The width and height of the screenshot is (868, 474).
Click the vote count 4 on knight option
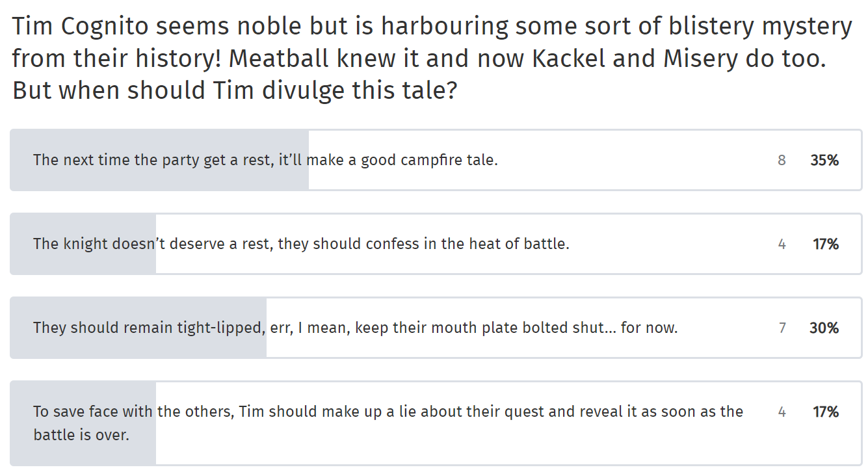(782, 244)
